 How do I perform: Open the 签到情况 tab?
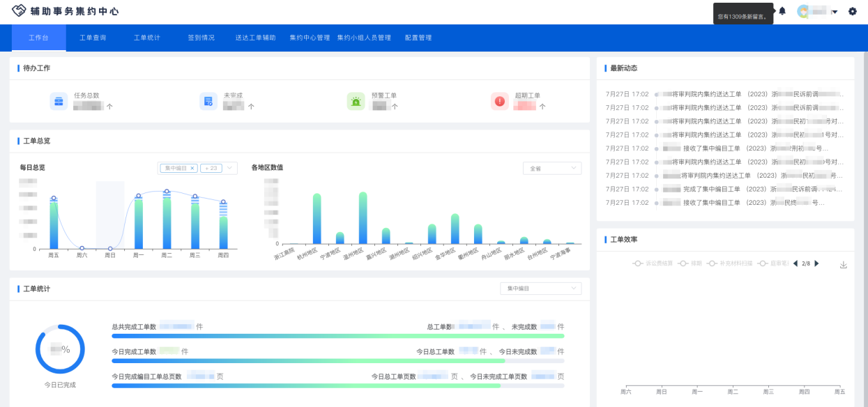(x=201, y=38)
